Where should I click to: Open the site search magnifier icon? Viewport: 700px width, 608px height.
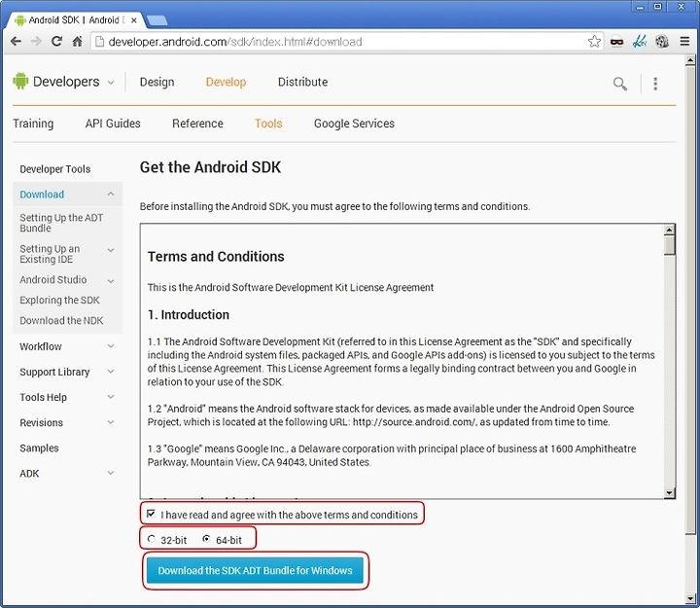click(x=619, y=84)
